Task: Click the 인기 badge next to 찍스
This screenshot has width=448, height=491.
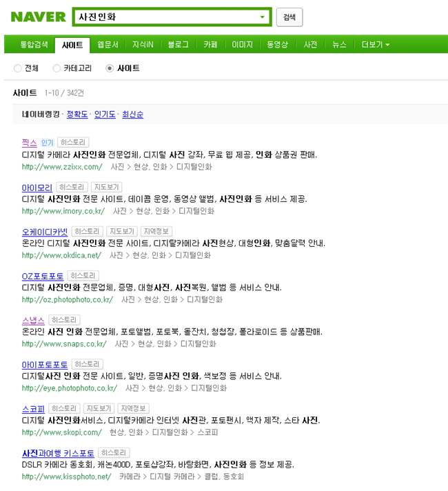Action: [x=48, y=143]
